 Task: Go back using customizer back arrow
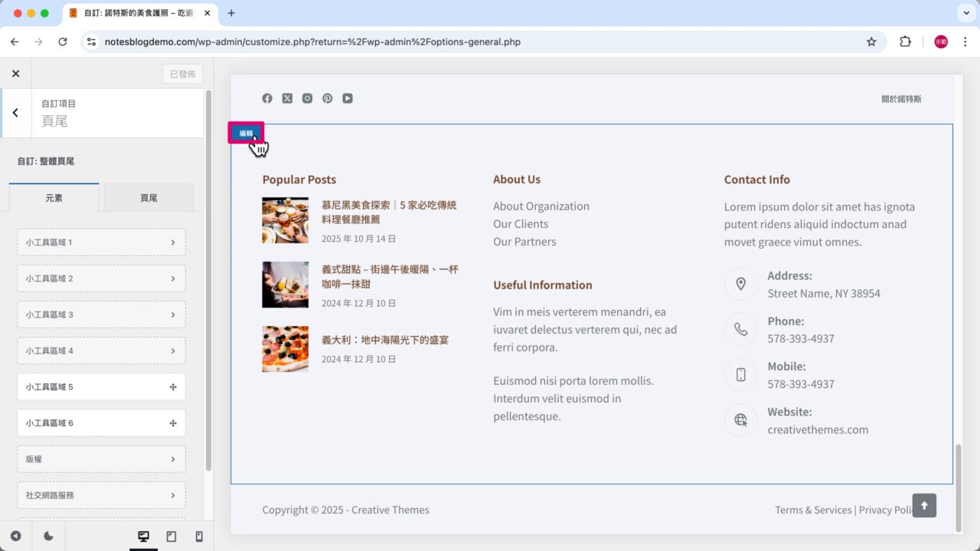pyautogui.click(x=15, y=112)
